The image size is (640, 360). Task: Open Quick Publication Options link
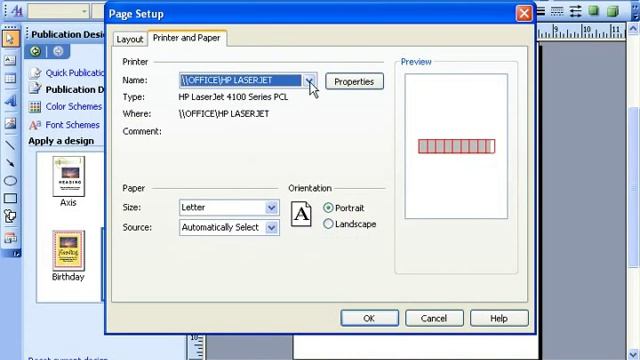click(75, 73)
